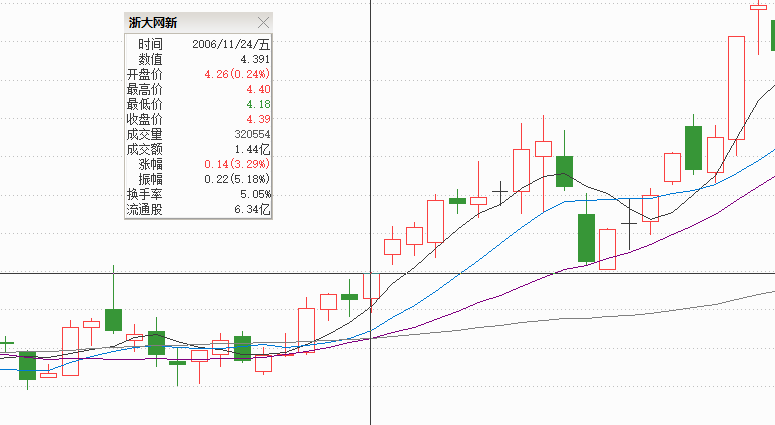Select the green candlestick with long upper wick
Screen dimensions: 775x425
coord(113,320)
